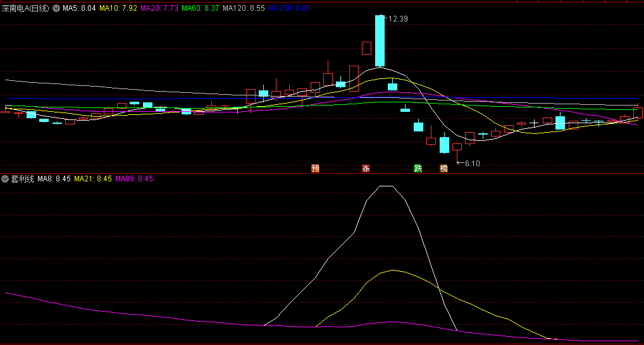
Task: Click the magenta MA89: 8.45 label
Action: [134, 179]
